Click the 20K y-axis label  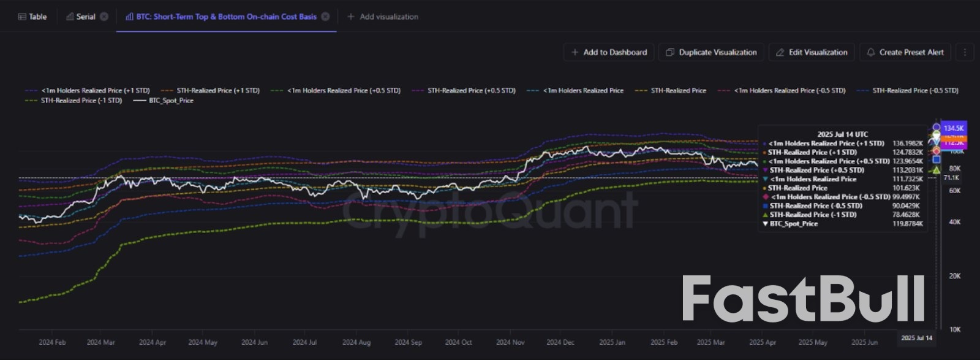click(954, 276)
